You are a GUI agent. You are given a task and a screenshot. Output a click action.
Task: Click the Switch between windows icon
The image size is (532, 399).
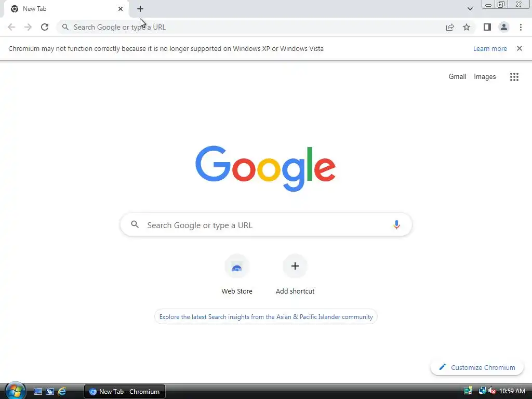(50, 392)
